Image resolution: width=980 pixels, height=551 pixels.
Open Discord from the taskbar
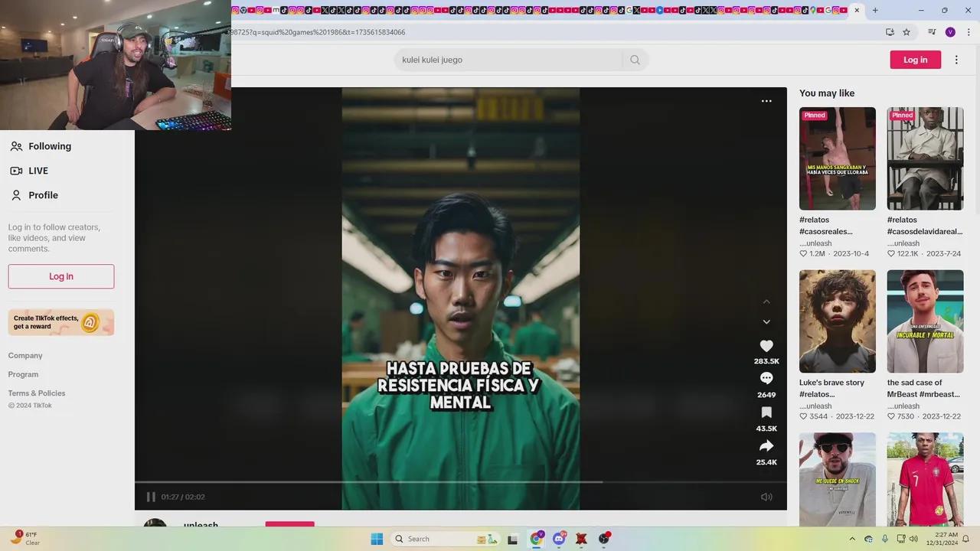click(559, 539)
